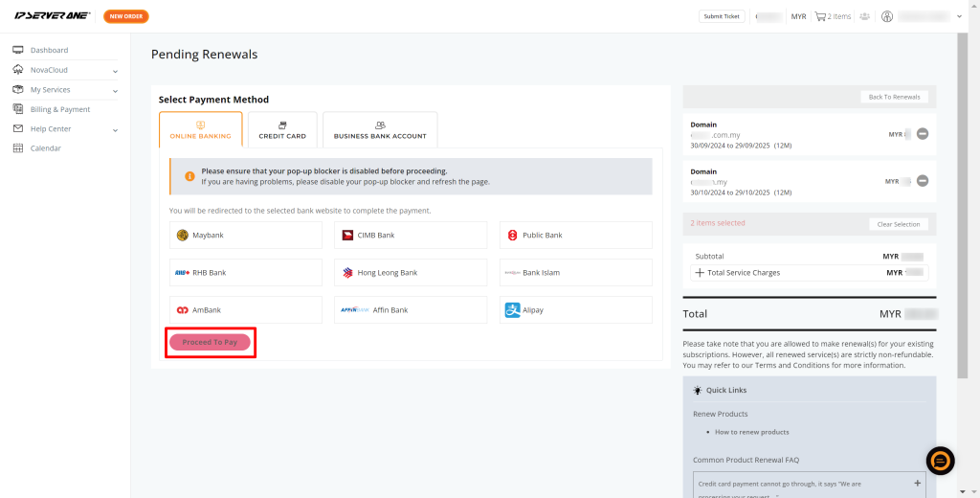Click the Proceed To Pay button

[x=210, y=342]
